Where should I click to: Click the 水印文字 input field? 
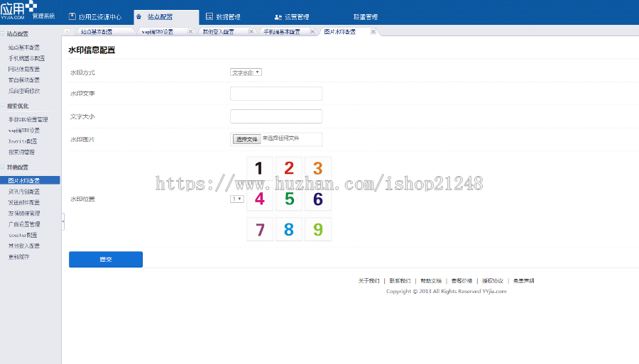click(x=276, y=93)
